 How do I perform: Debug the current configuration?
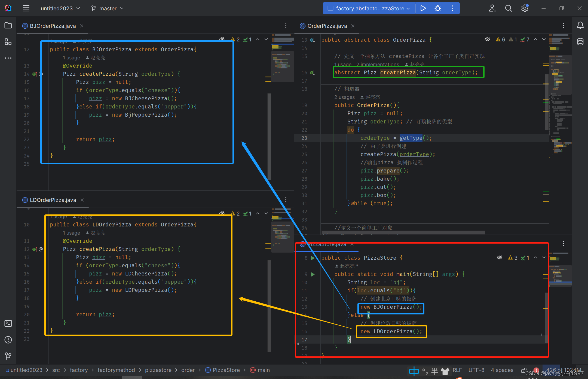tap(438, 8)
